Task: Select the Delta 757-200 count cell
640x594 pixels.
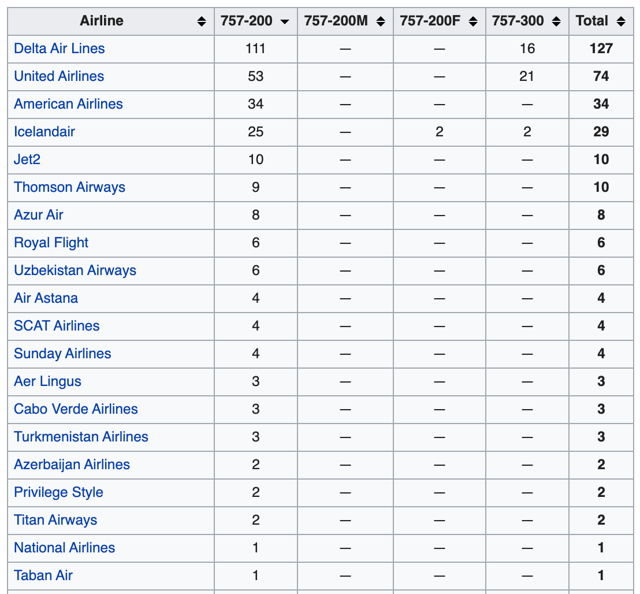Action: click(x=255, y=48)
